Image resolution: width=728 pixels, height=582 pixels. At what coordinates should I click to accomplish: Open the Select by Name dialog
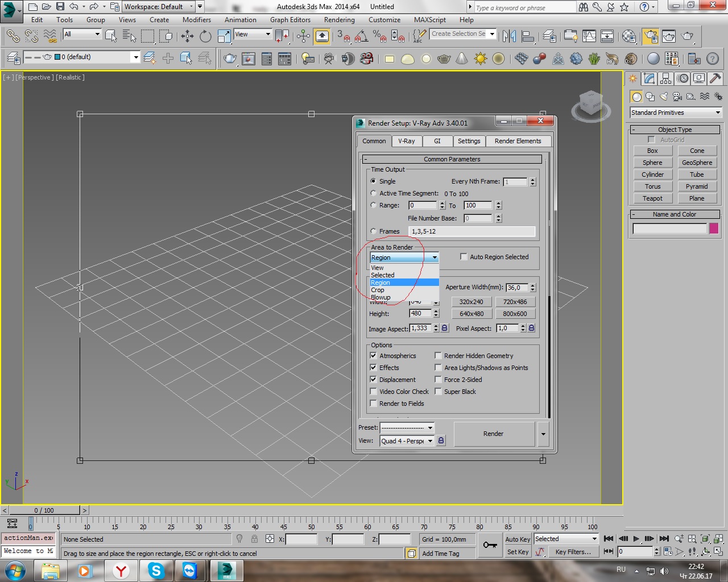129,36
